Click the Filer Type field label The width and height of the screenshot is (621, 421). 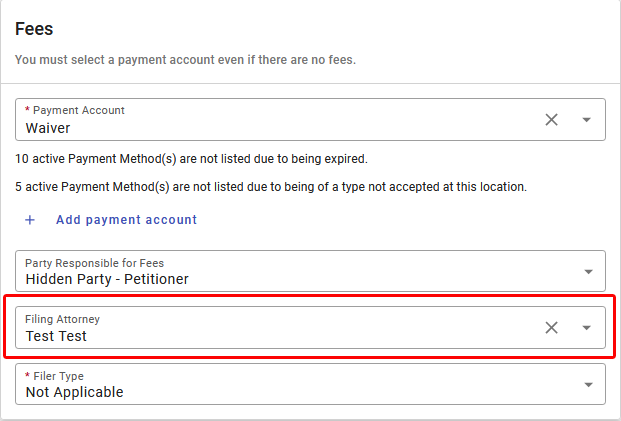57,376
